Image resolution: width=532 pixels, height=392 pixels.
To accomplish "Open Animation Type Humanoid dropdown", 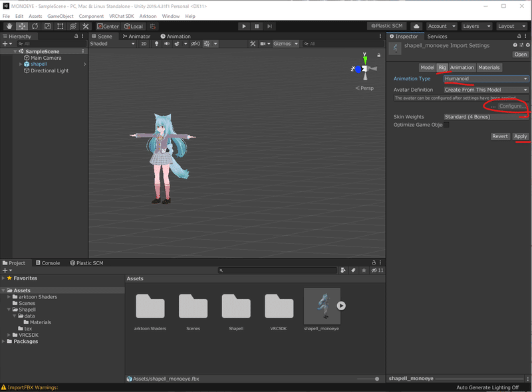I will pyautogui.click(x=486, y=78).
